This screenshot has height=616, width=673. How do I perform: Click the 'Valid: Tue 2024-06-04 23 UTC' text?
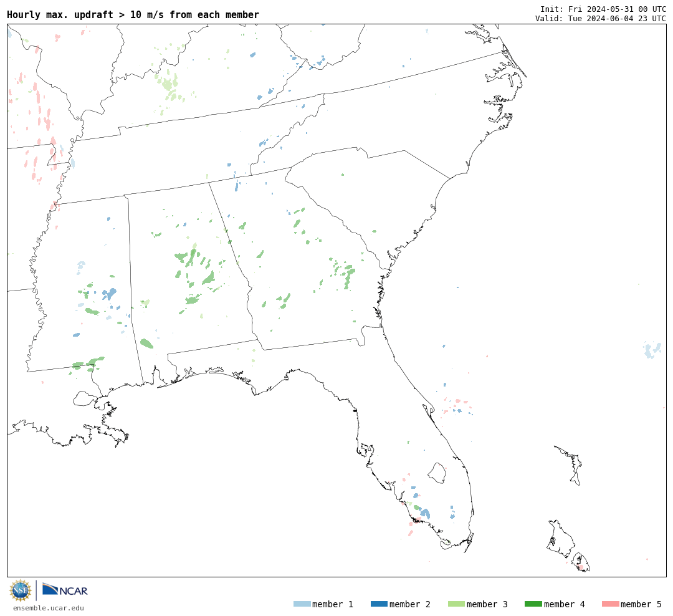point(601,18)
